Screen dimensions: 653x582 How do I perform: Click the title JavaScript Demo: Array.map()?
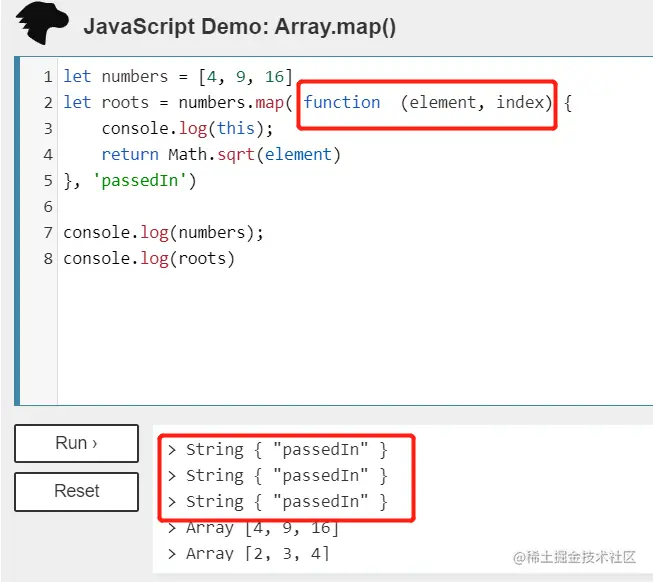(239, 27)
